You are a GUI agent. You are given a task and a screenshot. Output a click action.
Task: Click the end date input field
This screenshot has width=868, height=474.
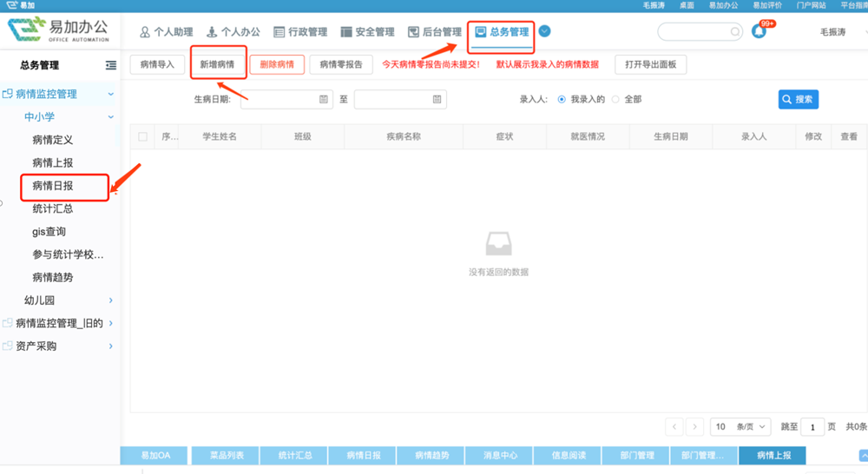[400, 99]
